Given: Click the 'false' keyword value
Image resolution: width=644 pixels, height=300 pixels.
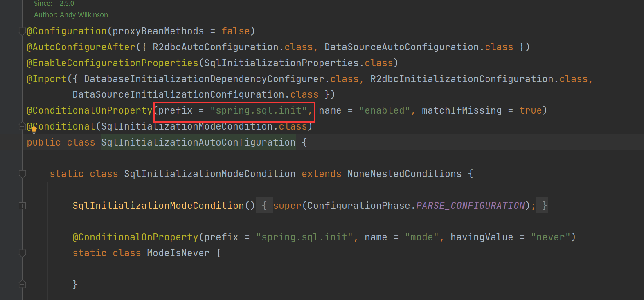Looking at the screenshot, I should [x=236, y=31].
